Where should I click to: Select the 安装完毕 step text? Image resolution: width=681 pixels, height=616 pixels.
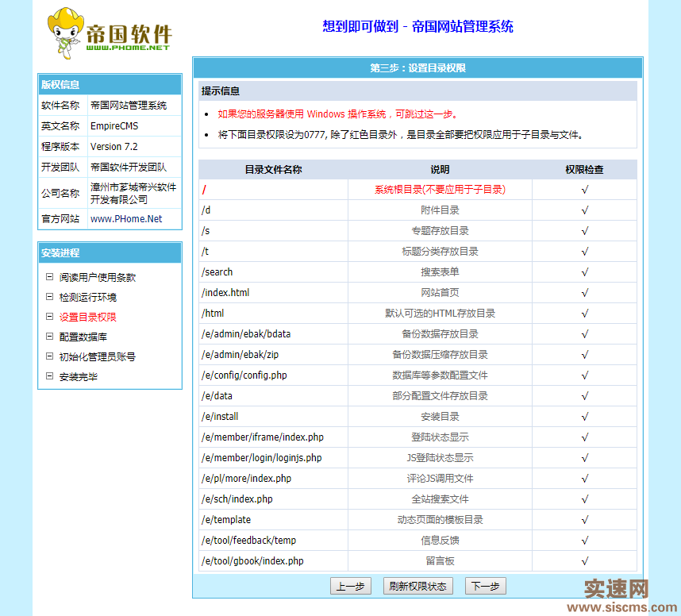pyautogui.click(x=78, y=376)
